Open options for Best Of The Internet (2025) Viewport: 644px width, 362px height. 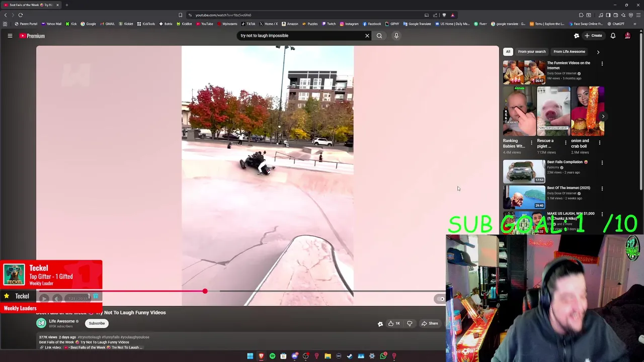click(602, 189)
